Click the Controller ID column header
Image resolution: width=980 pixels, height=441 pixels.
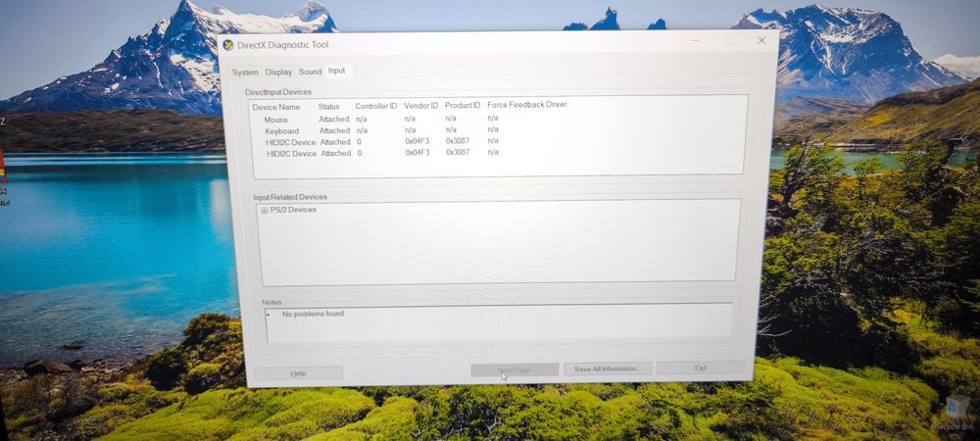click(376, 106)
